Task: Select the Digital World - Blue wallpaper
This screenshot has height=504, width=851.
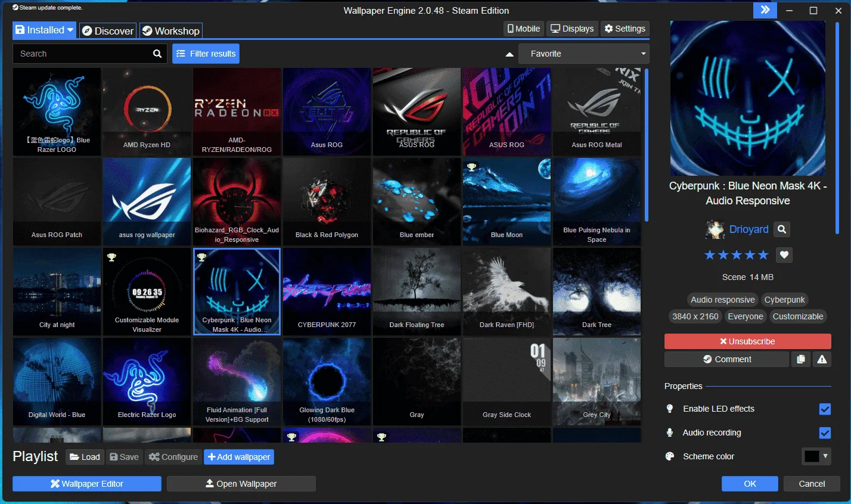Action: pos(57,382)
